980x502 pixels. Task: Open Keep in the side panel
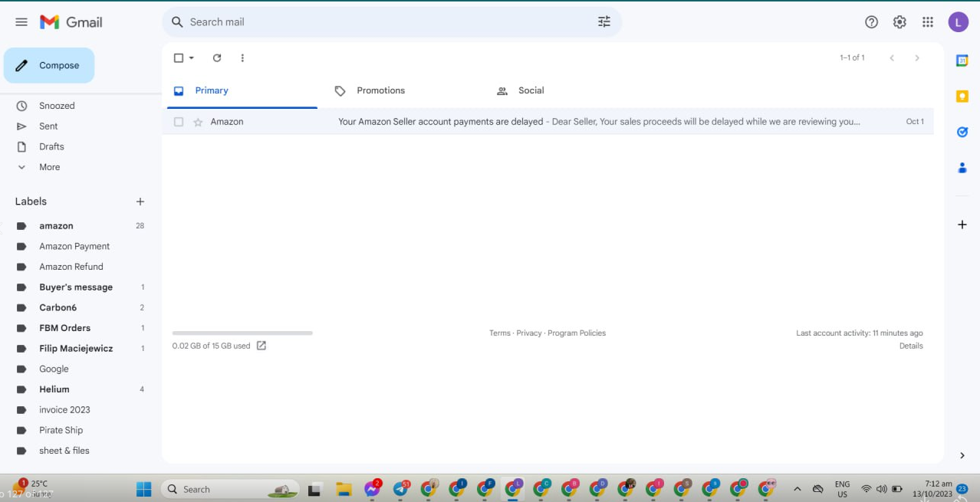coord(962,97)
